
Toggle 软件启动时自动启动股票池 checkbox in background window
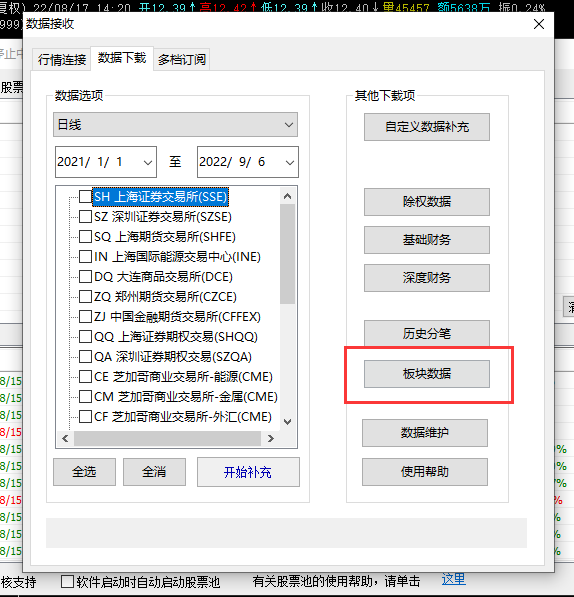(67, 581)
